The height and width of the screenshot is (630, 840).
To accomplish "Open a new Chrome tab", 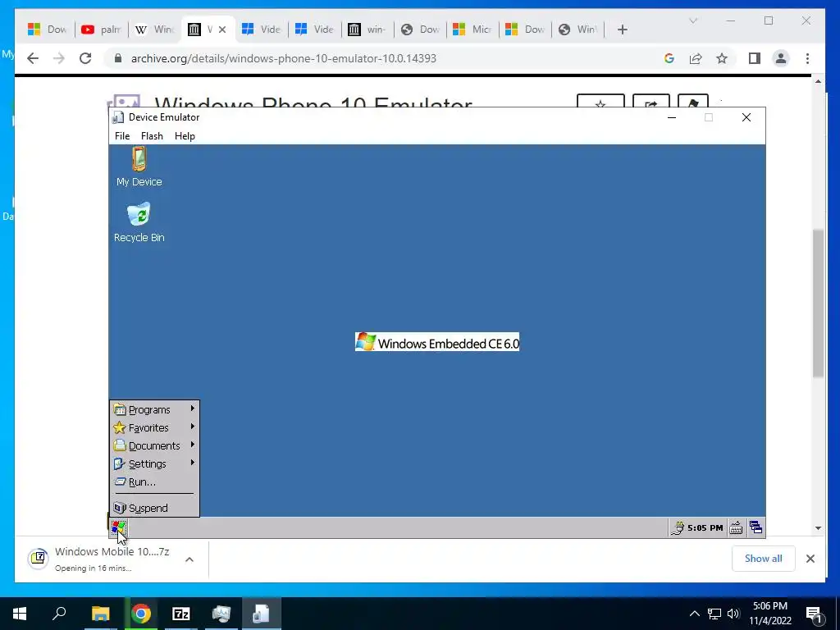I will pos(622,30).
